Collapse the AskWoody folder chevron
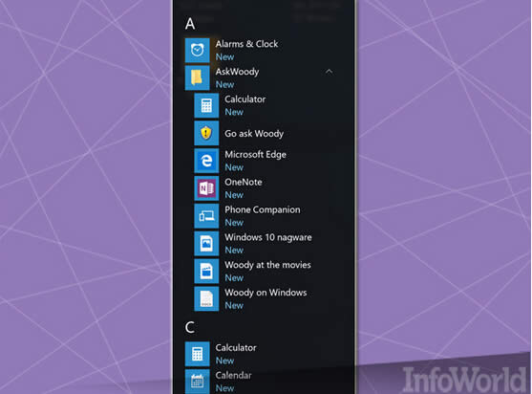This screenshot has height=394, width=532. pyautogui.click(x=329, y=72)
